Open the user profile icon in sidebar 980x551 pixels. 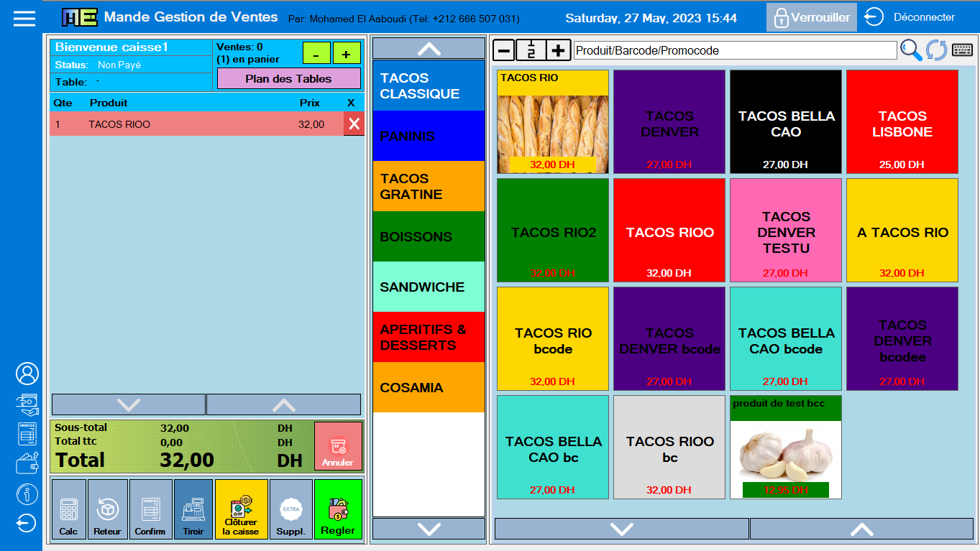[x=27, y=374]
